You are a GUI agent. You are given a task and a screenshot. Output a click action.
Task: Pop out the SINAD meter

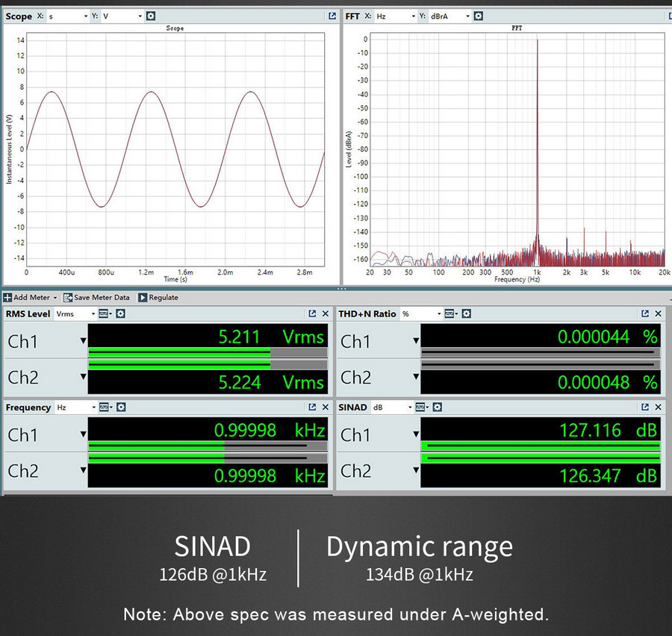tap(645, 407)
